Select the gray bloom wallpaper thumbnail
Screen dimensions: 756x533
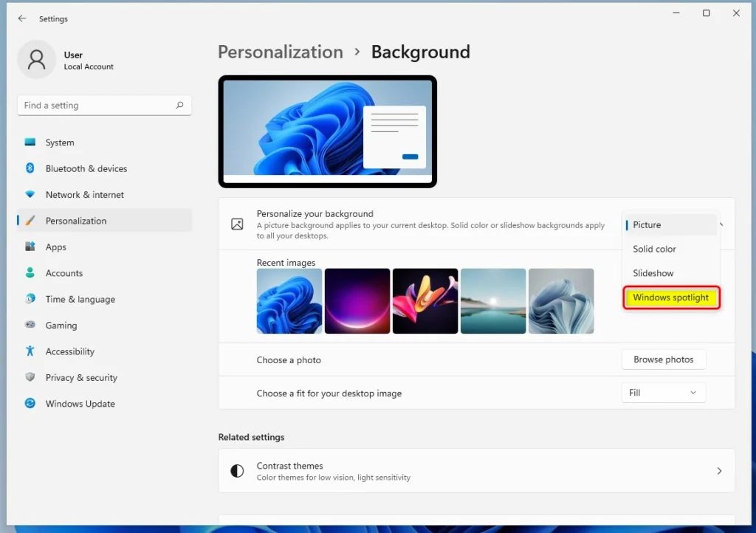[x=561, y=301]
